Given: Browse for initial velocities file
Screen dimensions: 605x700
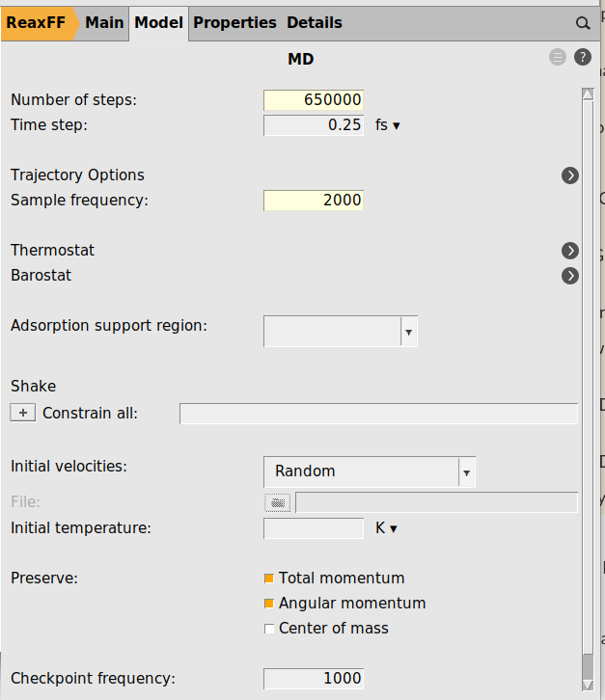Looking at the screenshot, I should pos(278,502).
